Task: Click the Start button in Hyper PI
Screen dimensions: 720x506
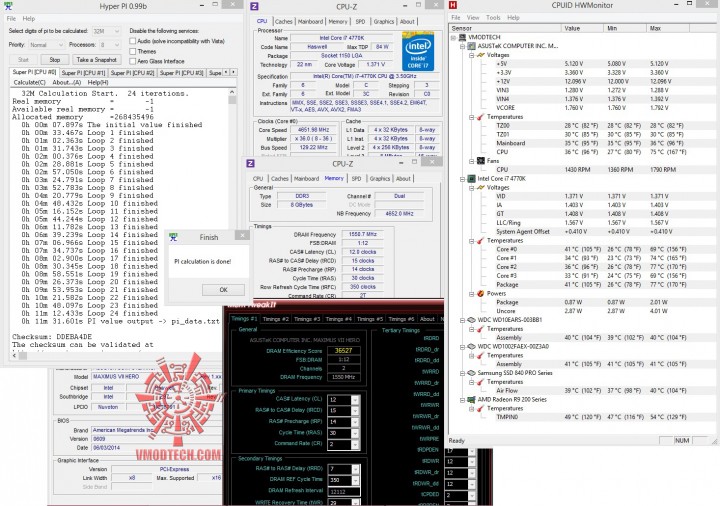Action: [x=23, y=60]
